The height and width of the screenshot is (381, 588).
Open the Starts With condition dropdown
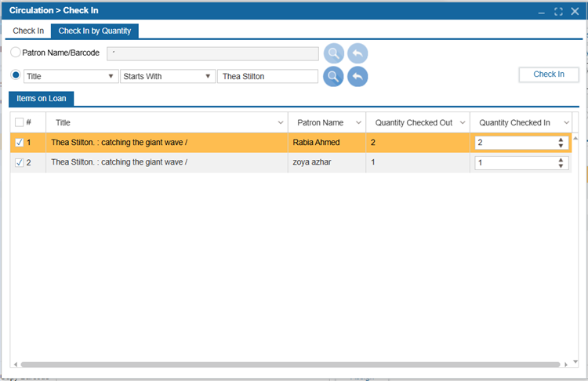coord(208,76)
